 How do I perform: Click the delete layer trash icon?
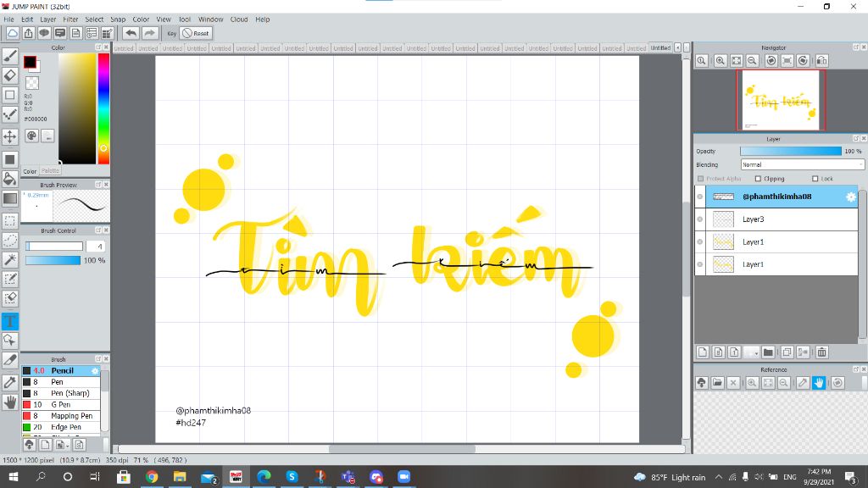[x=821, y=352]
